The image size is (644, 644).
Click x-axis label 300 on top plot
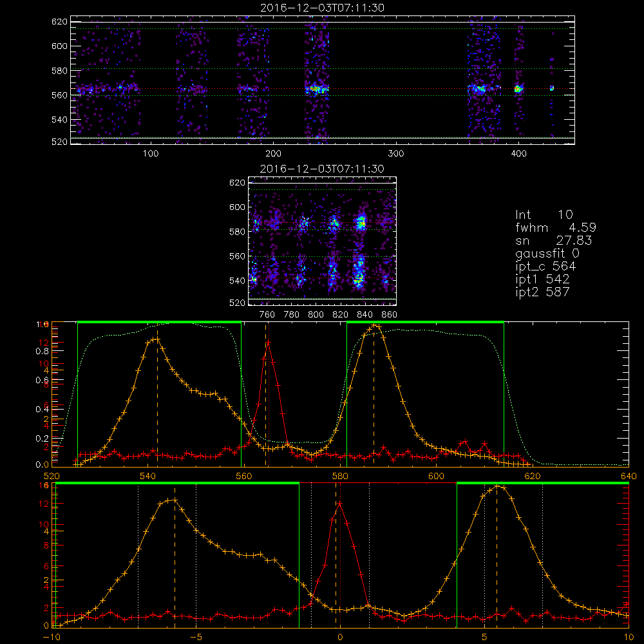(x=396, y=154)
